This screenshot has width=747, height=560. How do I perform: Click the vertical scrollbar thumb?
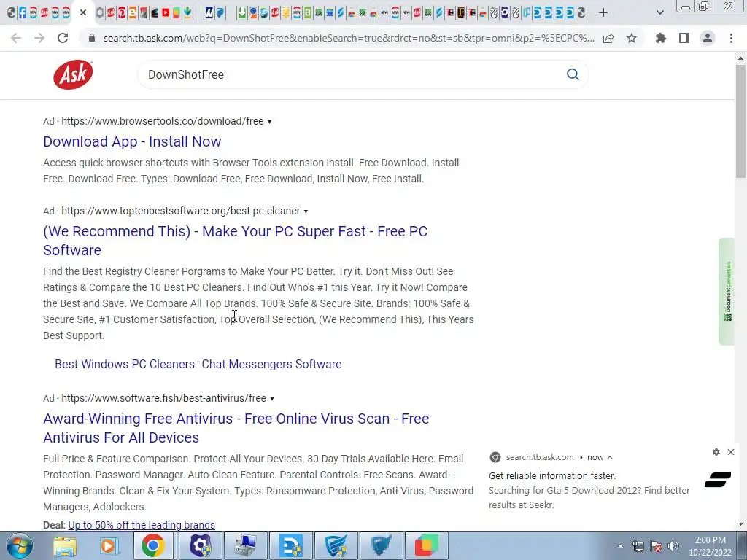coord(741,122)
